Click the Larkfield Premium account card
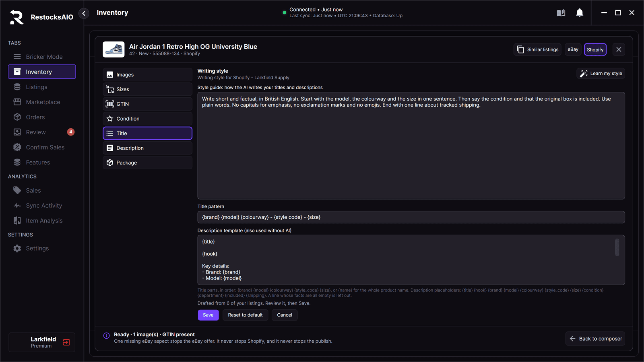The height and width of the screenshot is (362, 644). point(42,342)
